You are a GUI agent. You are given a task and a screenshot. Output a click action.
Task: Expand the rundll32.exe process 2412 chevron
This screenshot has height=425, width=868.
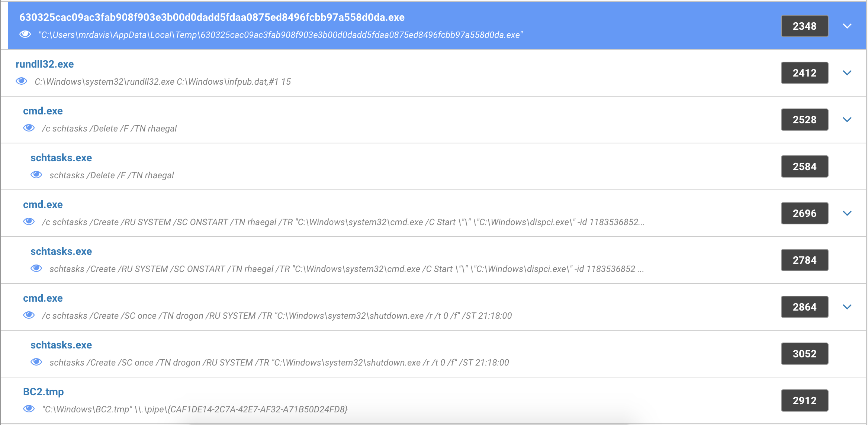click(847, 73)
